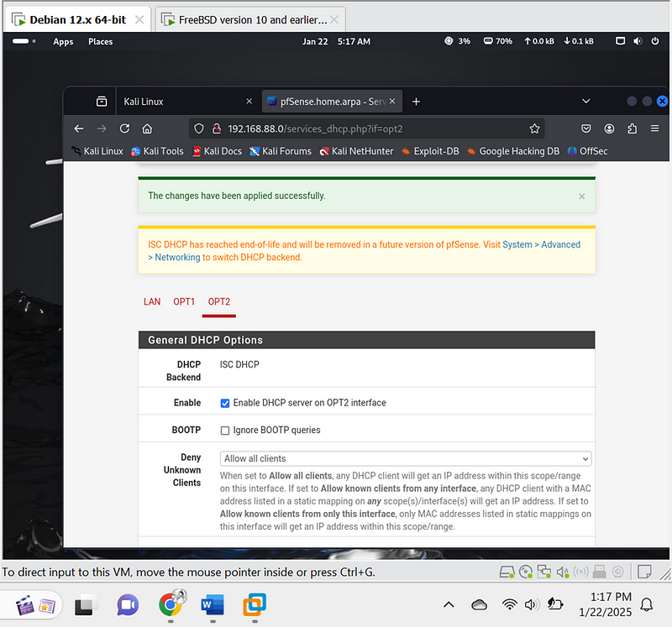The height and width of the screenshot is (627, 672).
Task: Open OffSec bookmark
Action: [x=587, y=151]
